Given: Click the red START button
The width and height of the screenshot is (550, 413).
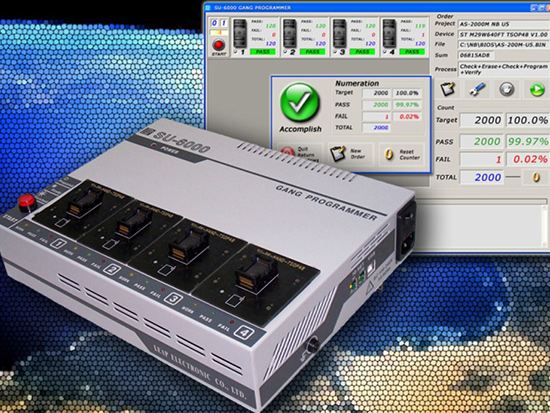Looking at the screenshot, I should (x=219, y=45).
